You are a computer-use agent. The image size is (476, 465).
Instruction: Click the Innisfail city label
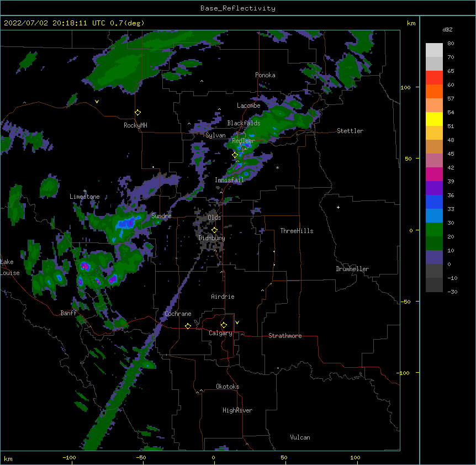tap(229, 180)
